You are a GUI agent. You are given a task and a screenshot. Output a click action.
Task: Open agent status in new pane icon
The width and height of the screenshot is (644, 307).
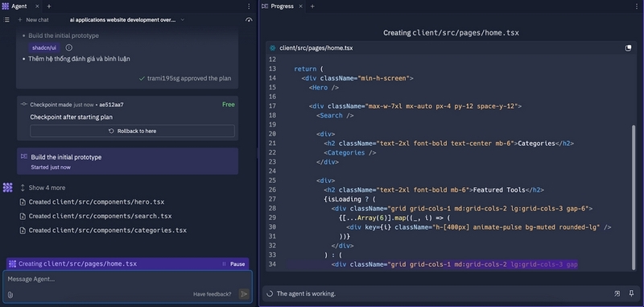pos(617,293)
